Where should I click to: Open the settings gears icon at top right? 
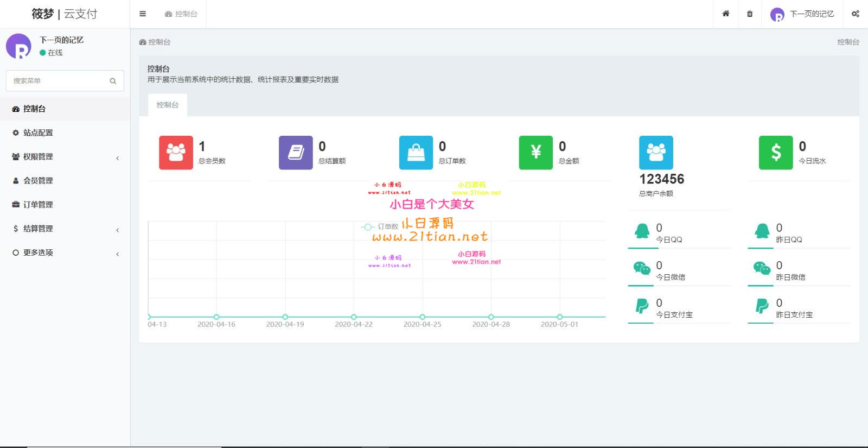click(x=855, y=14)
